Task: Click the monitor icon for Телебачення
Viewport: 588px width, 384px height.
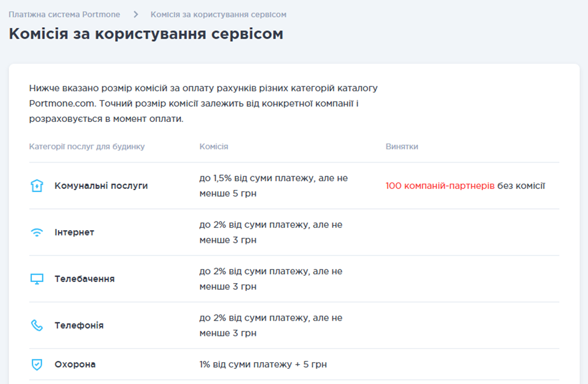Action: point(37,279)
